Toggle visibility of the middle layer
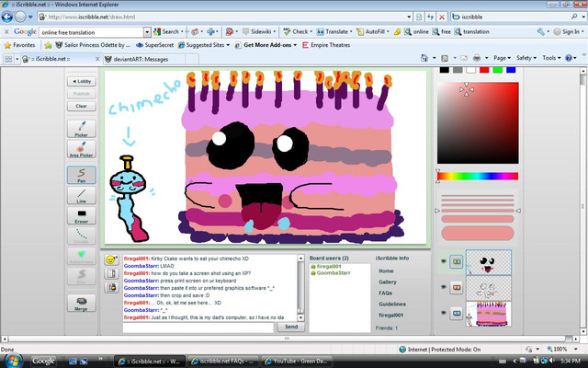Screen dimensions: 588x368 click(445, 287)
